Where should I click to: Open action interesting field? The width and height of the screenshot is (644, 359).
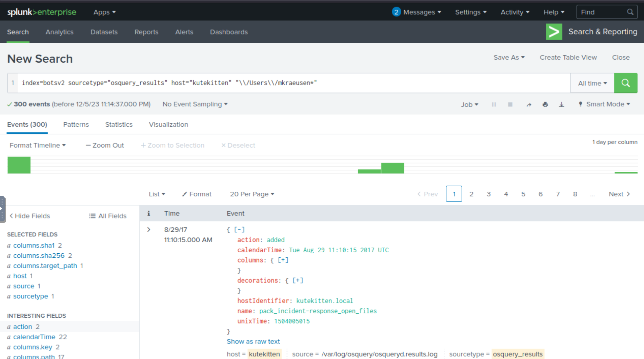coord(23,327)
